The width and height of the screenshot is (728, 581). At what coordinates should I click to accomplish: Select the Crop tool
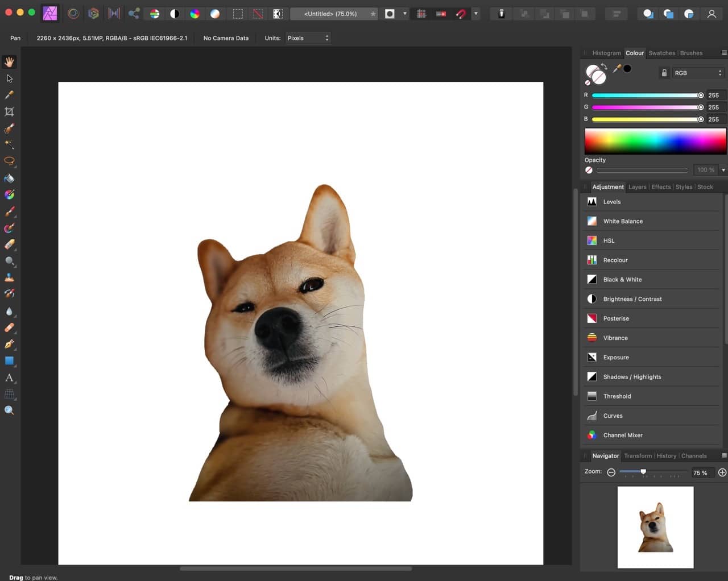9,111
